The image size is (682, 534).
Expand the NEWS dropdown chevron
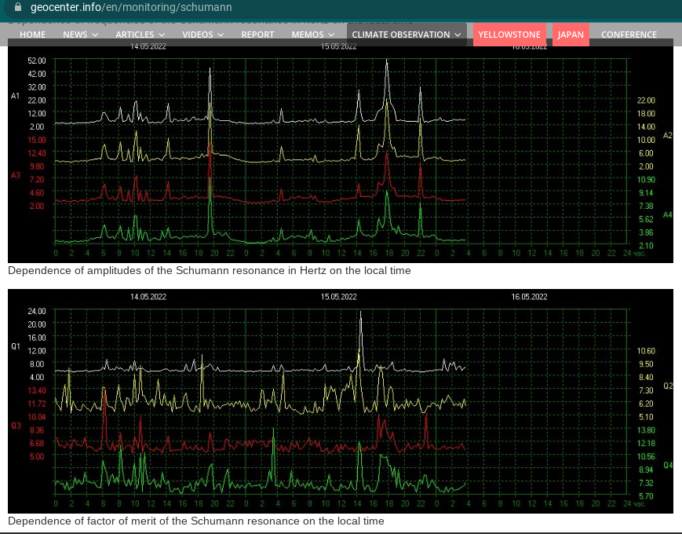coord(95,35)
